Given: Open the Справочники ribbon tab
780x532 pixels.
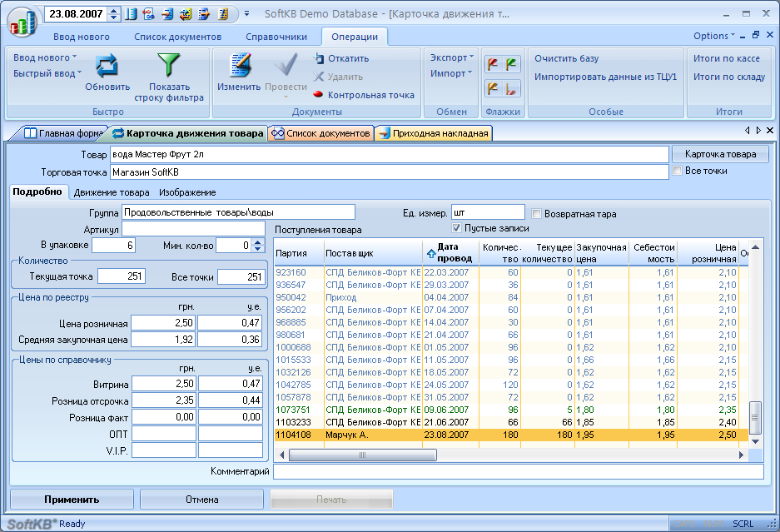Looking at the screenshot, I should [276, 37].
